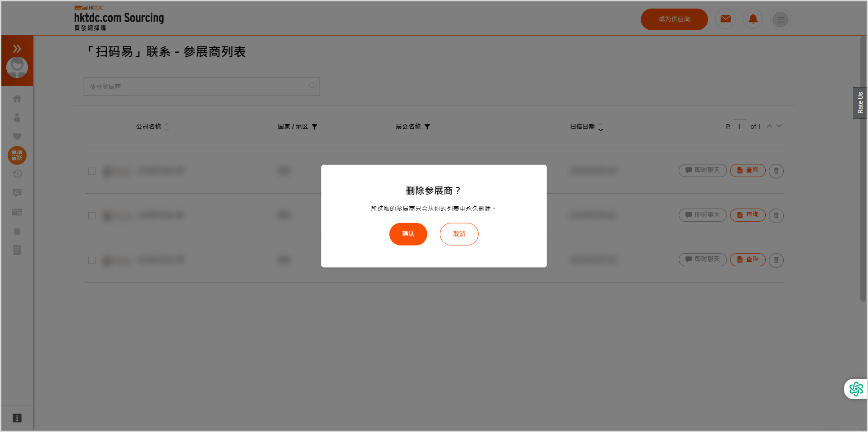868x432 pixels.
Task: Go to the Home sidebar icon
Action: (x=17, y=99)
